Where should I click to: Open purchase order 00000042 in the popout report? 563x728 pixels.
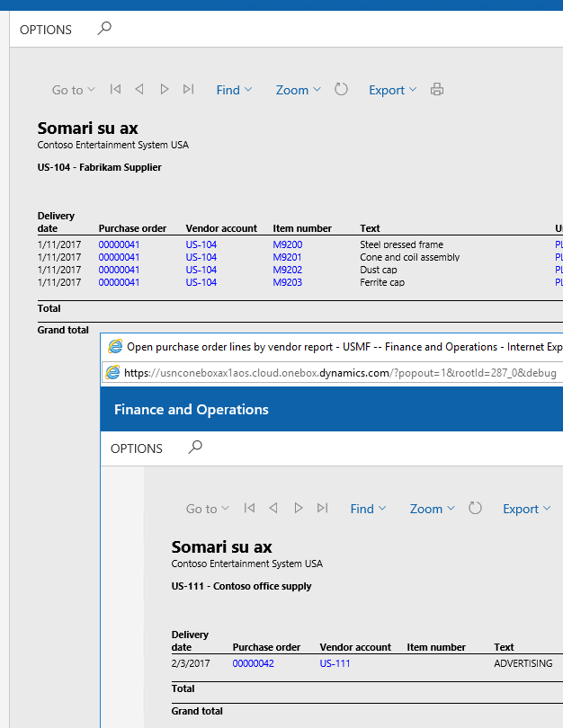click(253, 663)
